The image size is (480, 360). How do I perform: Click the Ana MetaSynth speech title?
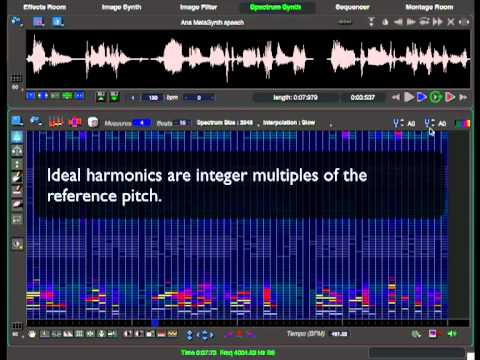click(212, 23)
